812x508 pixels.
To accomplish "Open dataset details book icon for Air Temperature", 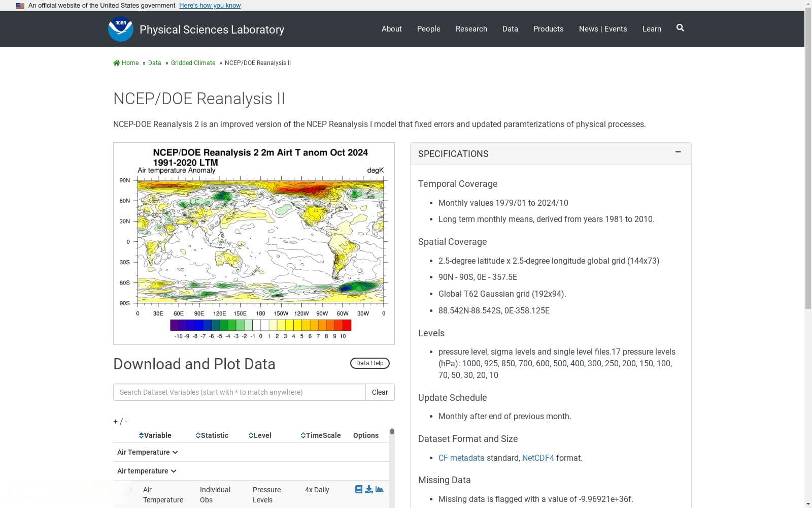I will pyautogui.click(x=359, y=489).
